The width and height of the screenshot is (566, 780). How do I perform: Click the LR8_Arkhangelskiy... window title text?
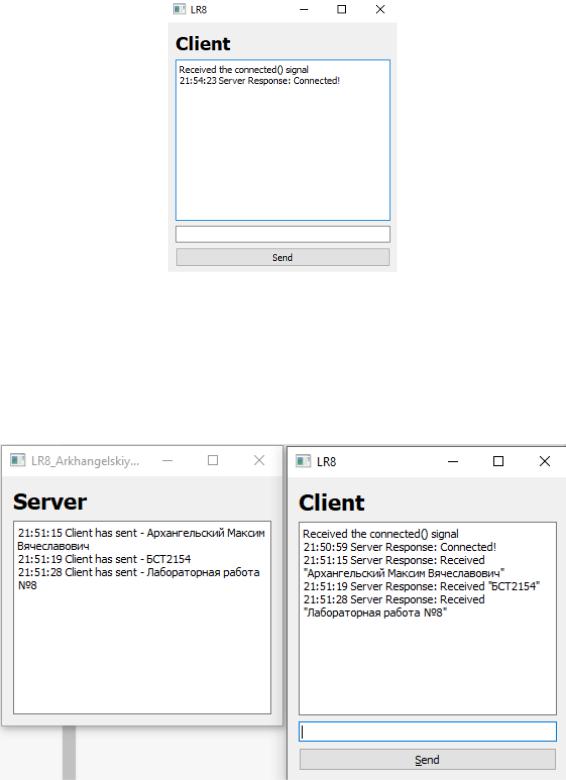pyautogui.click(x=85, y=461)
